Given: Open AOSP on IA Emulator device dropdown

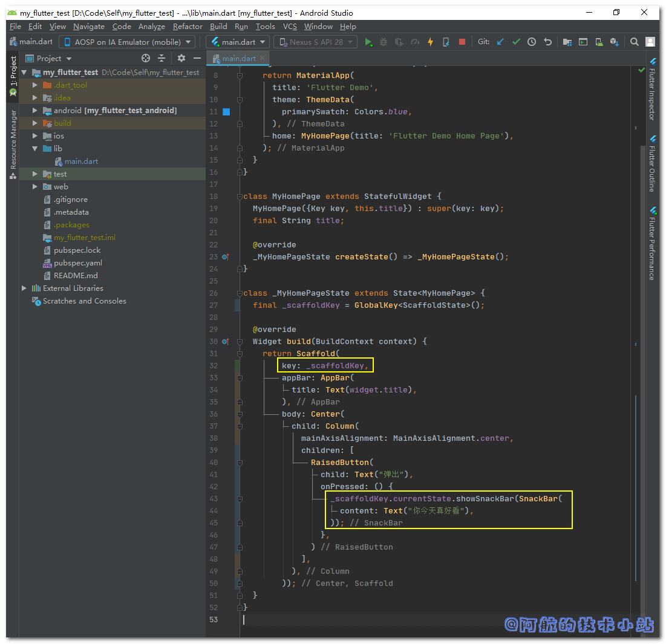Looking at the screenshot, I should pos(127,42).
